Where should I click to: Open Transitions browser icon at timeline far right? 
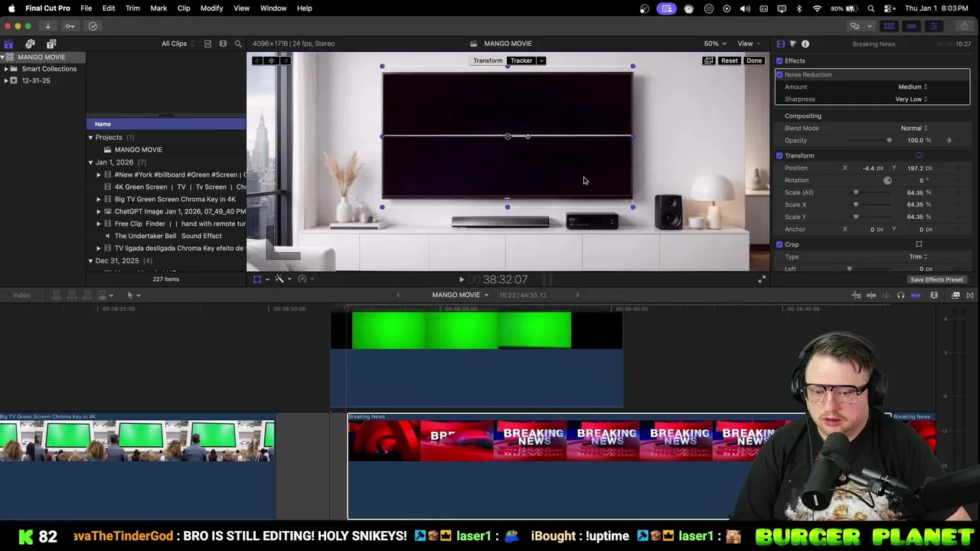969,295
